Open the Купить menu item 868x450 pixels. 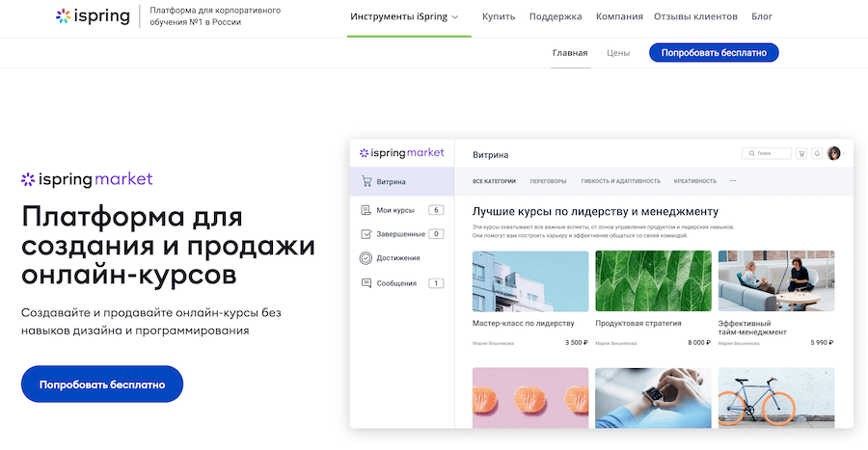pyautogui.click(x=499, y=16)
